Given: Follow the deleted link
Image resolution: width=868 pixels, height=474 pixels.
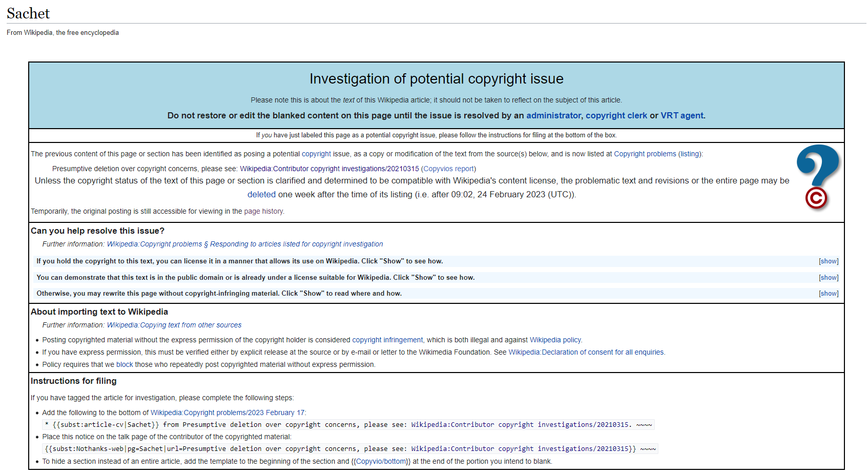Looking at the screenshot, I should tap(261, 195).
